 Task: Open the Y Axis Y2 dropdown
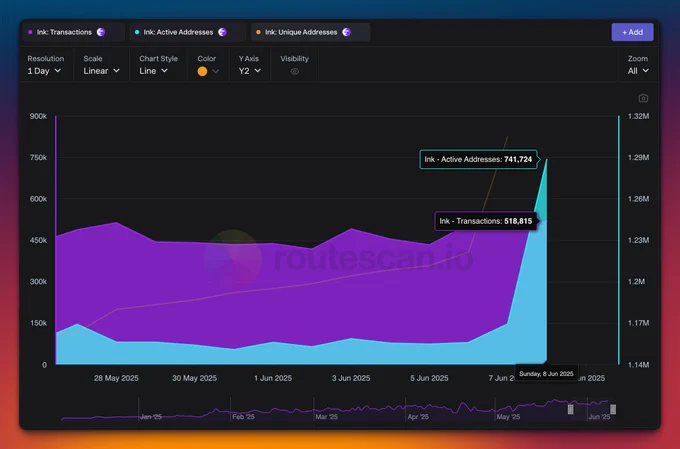[250, 71]
